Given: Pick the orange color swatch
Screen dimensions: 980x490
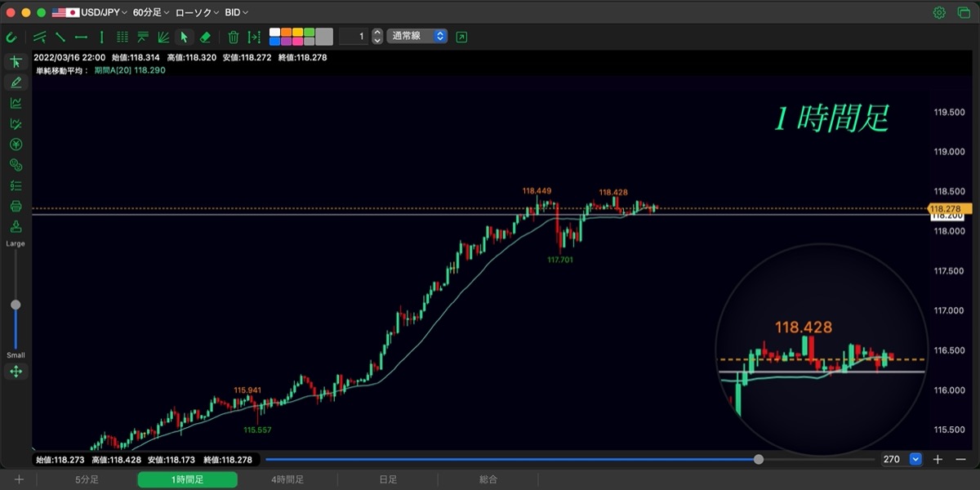Looking at the screenshot, I should [286, 33].
